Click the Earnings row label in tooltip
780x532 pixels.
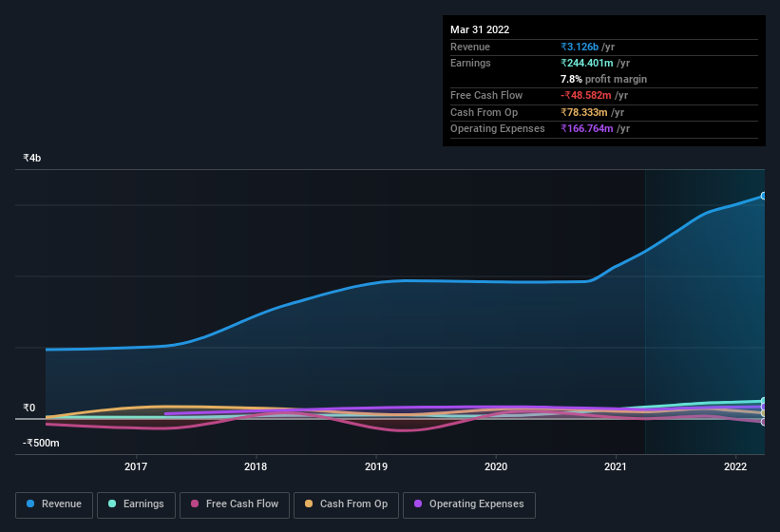pos(470,63)
